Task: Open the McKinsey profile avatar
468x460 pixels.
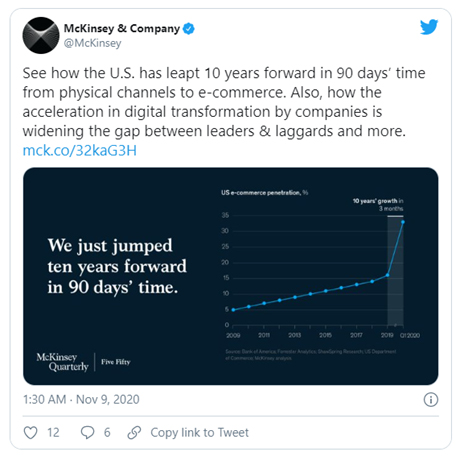Action: point(41,35)
